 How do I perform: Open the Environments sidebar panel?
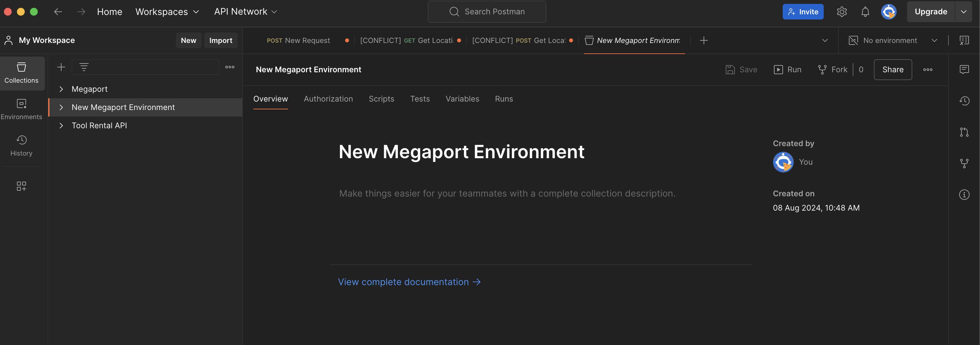pos(22,110)
